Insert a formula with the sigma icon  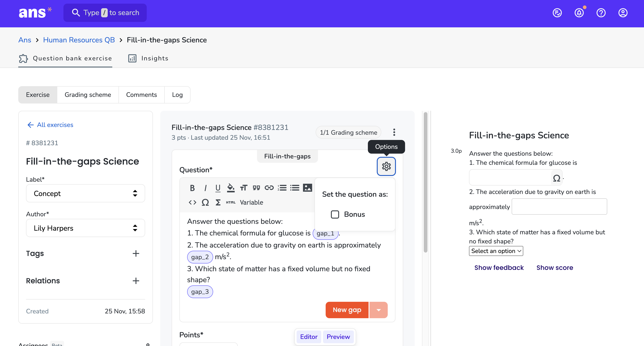218,202
